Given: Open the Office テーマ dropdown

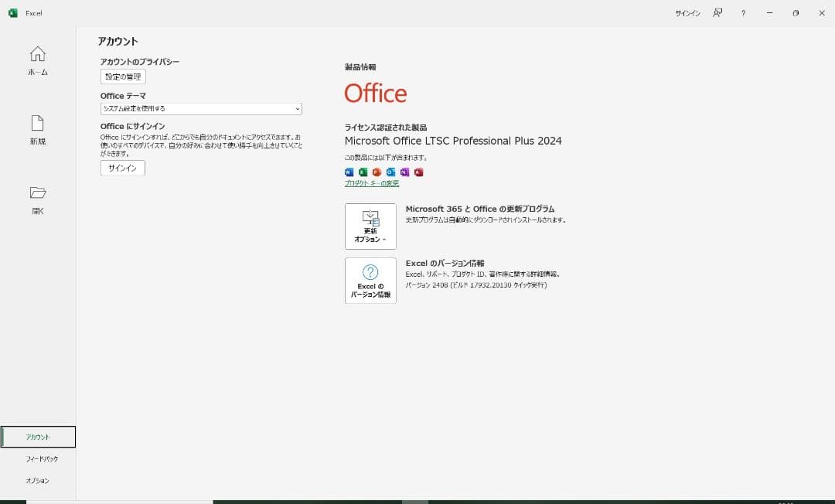Looking at the screenshot, I should click(x=199, y=108).
